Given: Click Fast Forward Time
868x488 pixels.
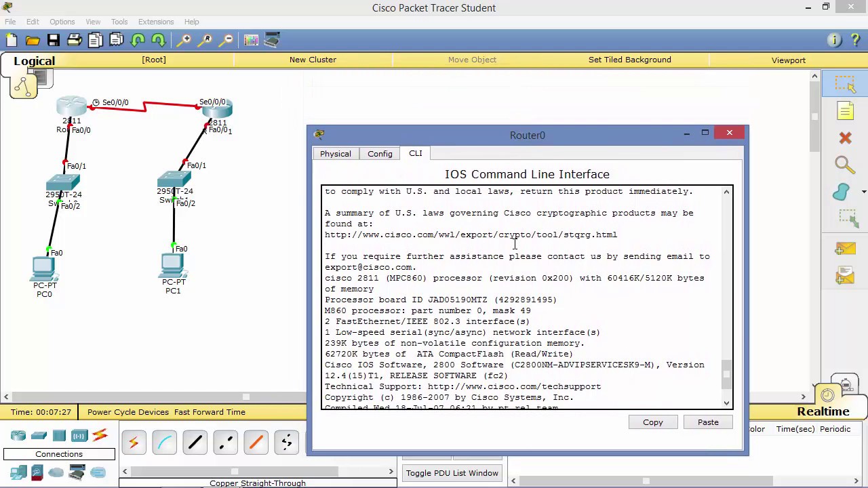Looking at the screenshot, I should click(x=210, y=412).
